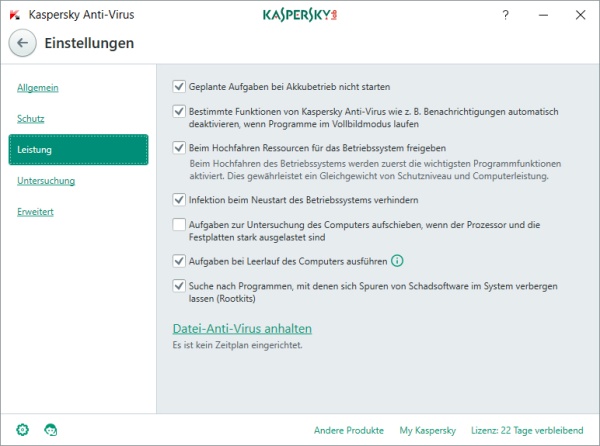
Task: Click the Kaspersky K icon in the title bar
Action: coord(15,15)
